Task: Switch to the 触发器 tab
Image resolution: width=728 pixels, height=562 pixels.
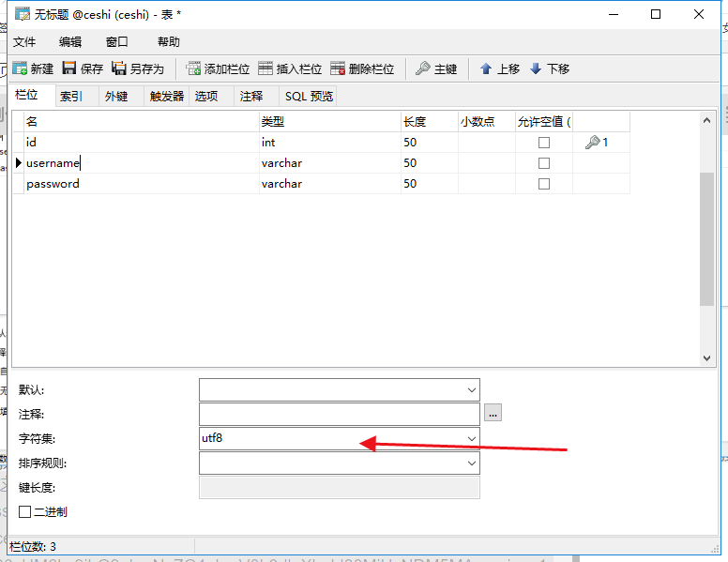Action: pos(167,96)
